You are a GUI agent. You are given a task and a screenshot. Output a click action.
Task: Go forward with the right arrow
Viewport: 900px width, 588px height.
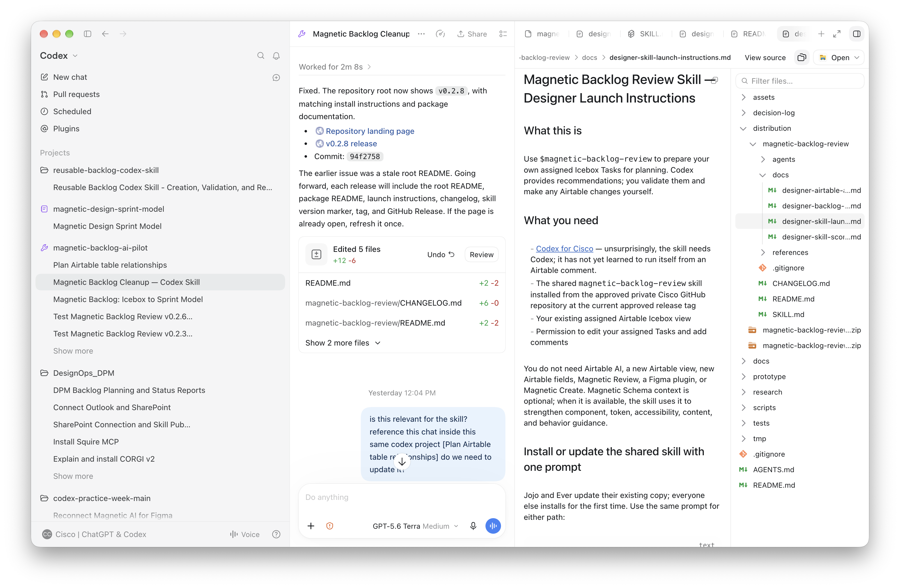point(123,34)
